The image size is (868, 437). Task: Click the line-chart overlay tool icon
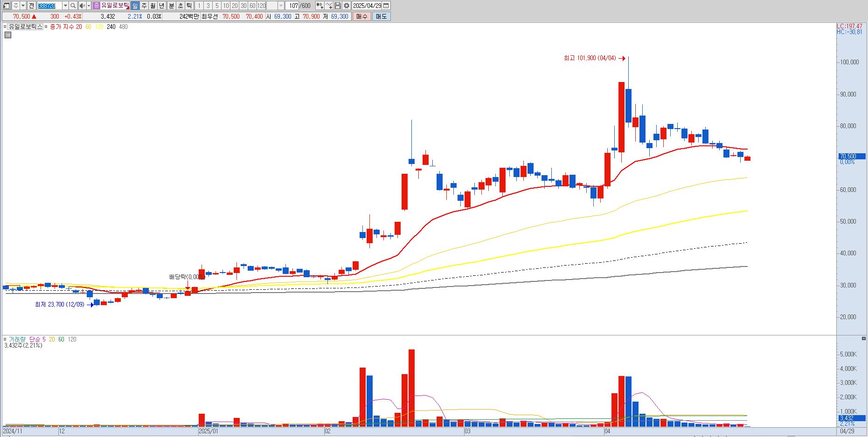tap(329, 6)
